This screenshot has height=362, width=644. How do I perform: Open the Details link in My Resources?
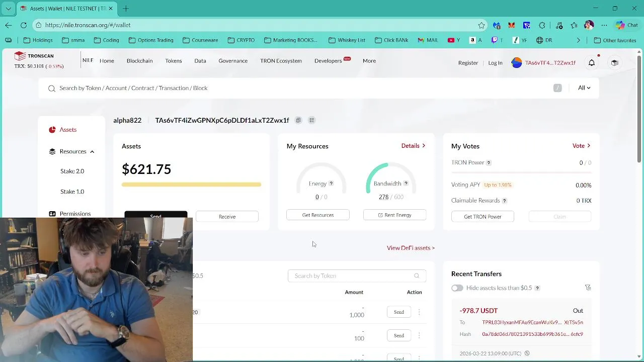click(413, 146)
